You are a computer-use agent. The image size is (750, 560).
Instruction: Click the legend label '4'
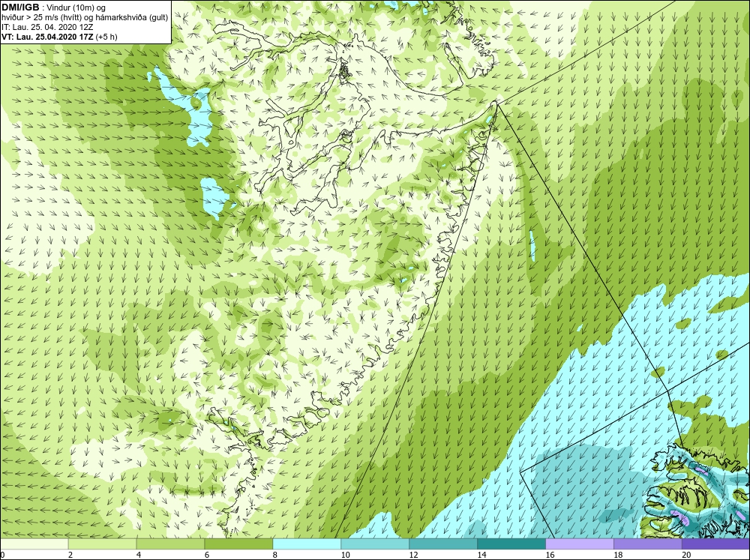(x=139, y=555)
